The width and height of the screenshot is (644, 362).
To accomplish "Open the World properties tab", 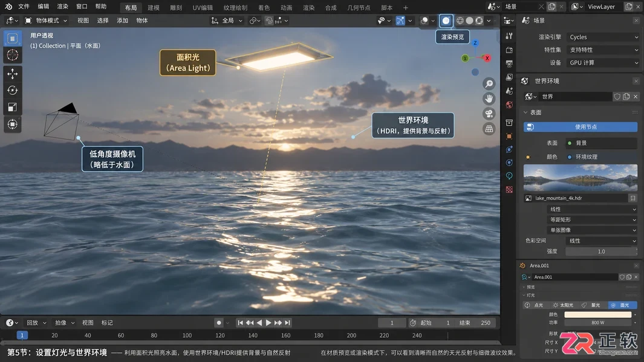I will (x=509, y=105).
